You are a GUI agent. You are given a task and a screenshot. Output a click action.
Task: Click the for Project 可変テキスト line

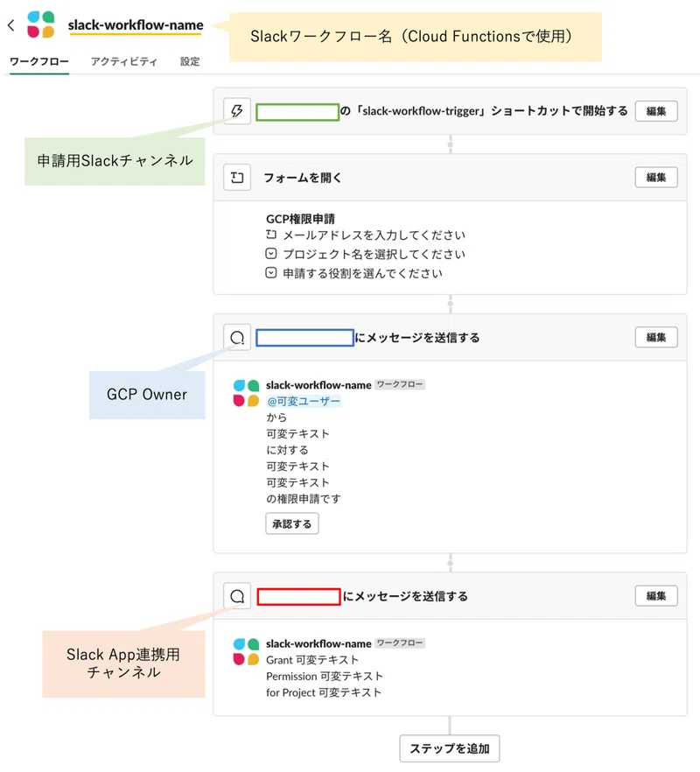324,692
